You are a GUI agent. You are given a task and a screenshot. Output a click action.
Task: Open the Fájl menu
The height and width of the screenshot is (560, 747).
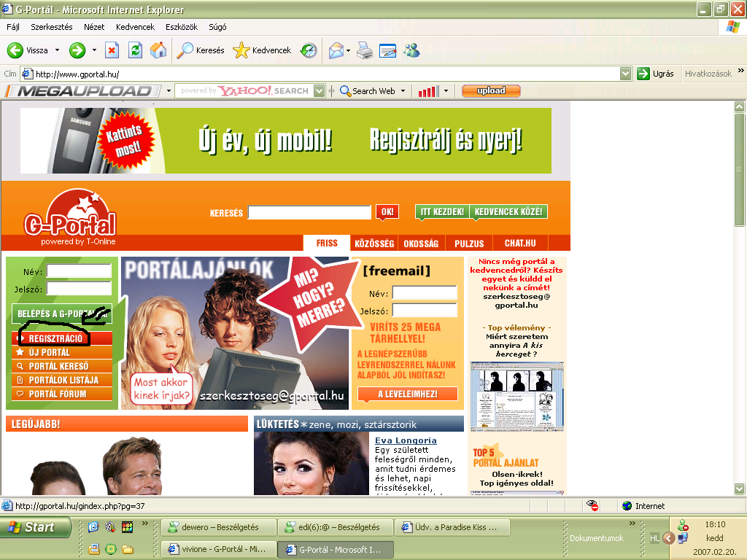coord(13,27)
